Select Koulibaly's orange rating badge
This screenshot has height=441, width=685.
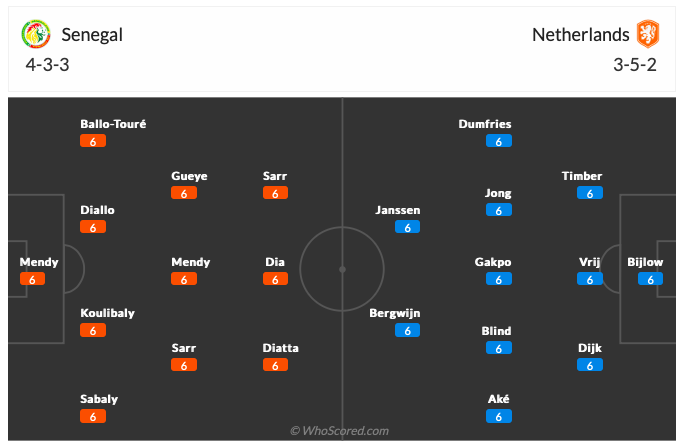(93, 330)
